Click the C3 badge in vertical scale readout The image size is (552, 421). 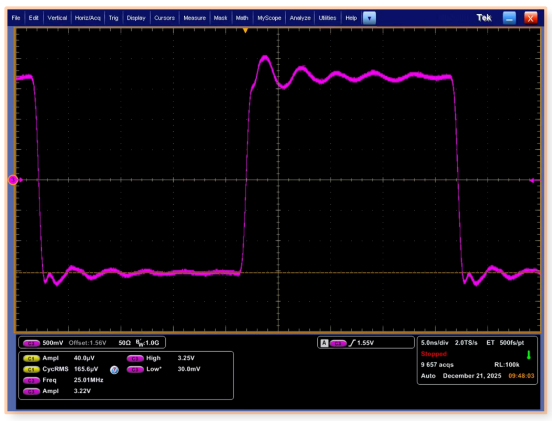(31, 343)
